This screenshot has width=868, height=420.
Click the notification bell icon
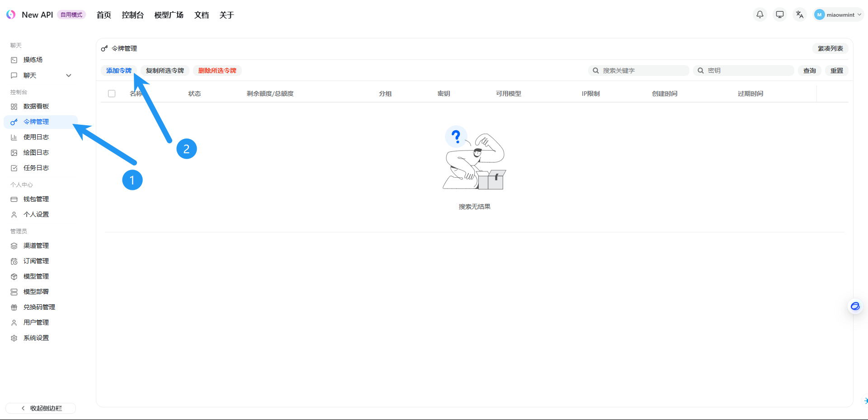point(760,14)
